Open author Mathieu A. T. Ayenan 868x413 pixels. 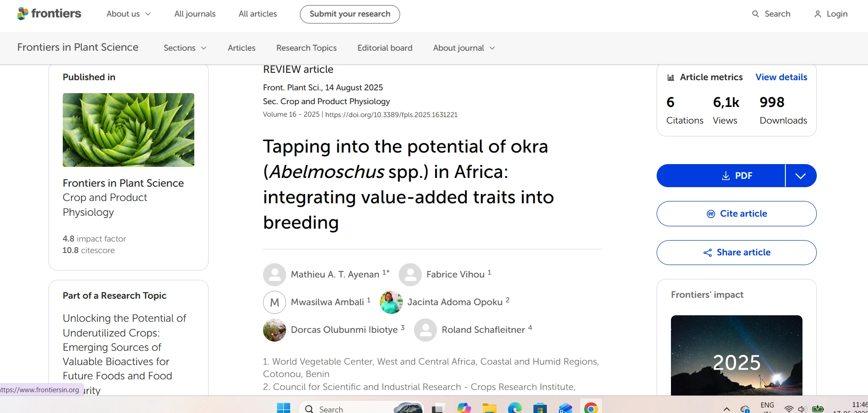[x=335, y=274]
